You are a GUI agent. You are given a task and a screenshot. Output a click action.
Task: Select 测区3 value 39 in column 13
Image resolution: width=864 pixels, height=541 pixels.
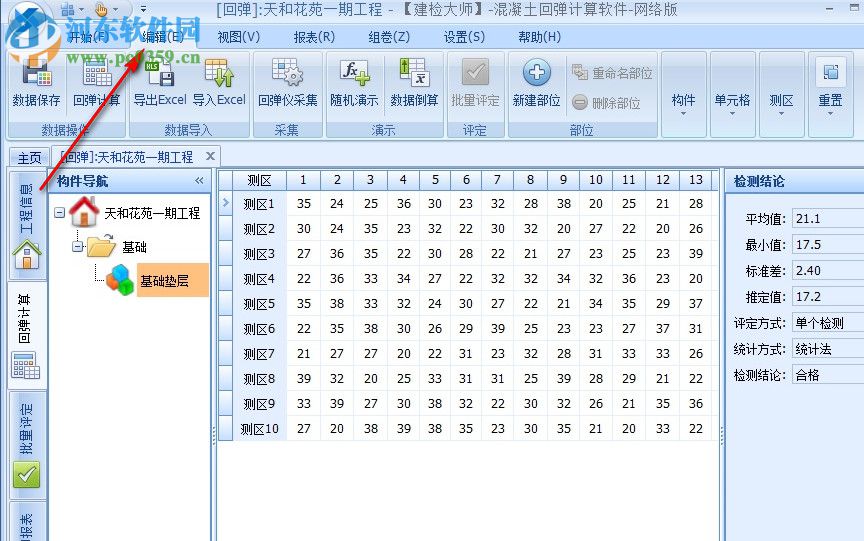[695, 253]
